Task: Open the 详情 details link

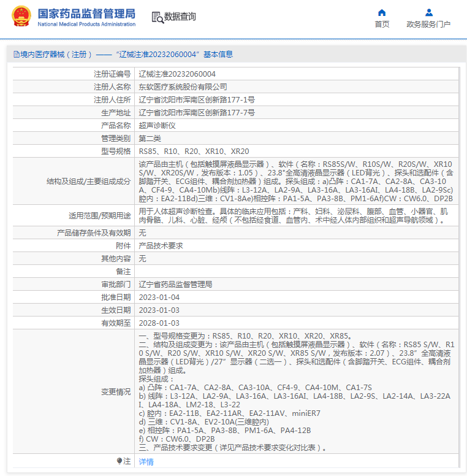Action: click(x=146, y=461)
